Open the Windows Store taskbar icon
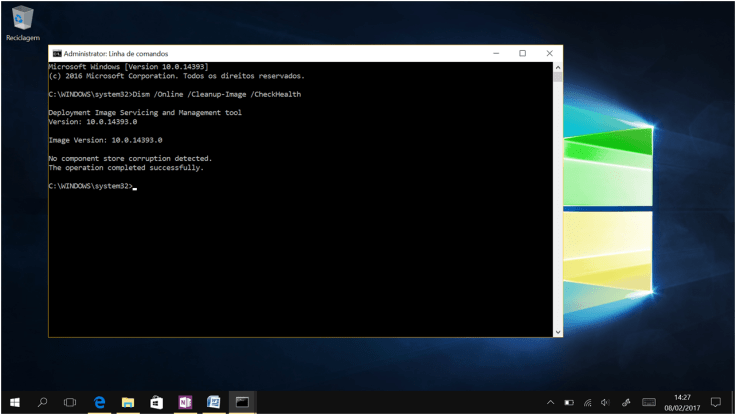The width and height of the screenshot is (736, 415). pos(156,402)
